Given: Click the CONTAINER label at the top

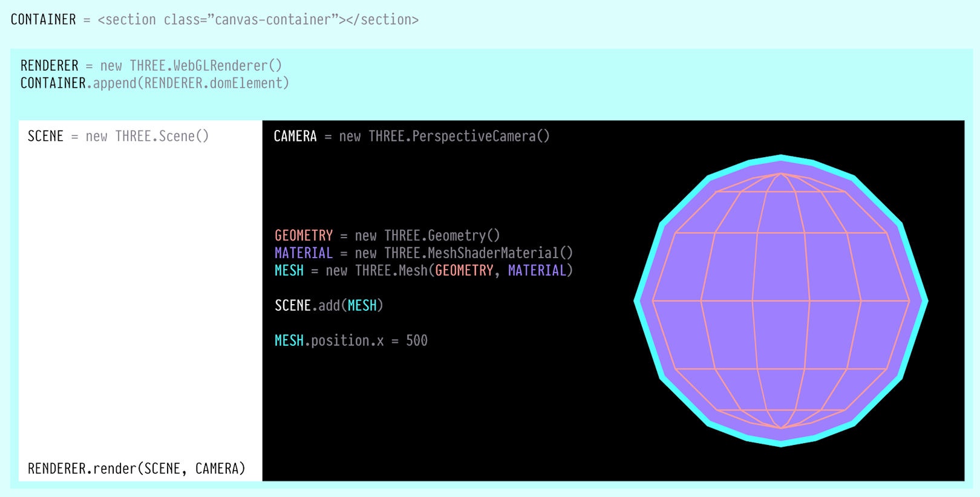Looking at the screenshot, I should pos(43,20).
